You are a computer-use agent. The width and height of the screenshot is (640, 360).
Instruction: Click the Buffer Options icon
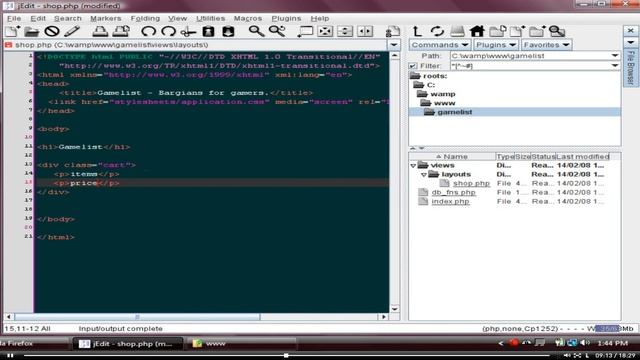point(393,31)
